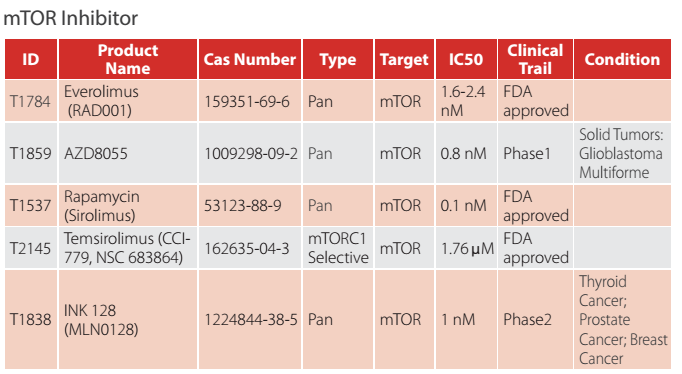Image resolution: width=682 pixels, height=374 pixels.
Task: Select the 1.76 µM IC50 value
Action: click(468, 248)
